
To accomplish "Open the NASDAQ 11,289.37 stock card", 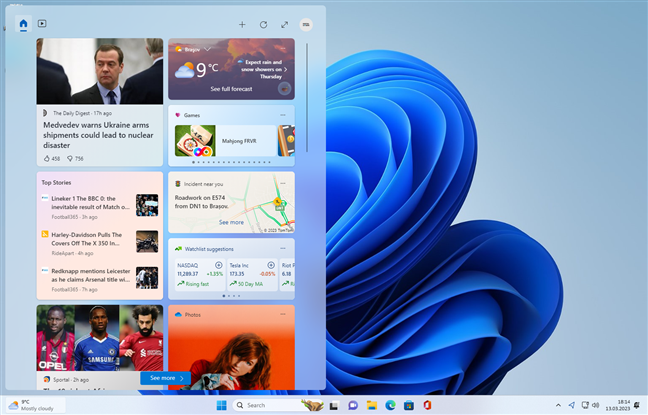I will coord(200,275).
